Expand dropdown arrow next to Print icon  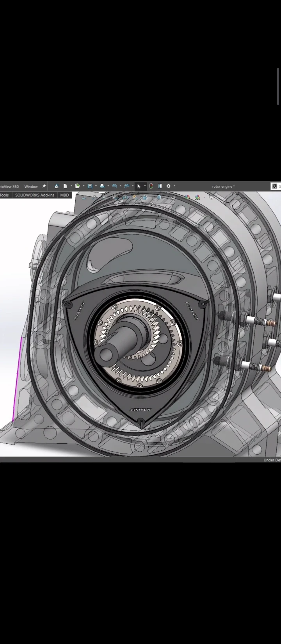(x=108, y=186)
